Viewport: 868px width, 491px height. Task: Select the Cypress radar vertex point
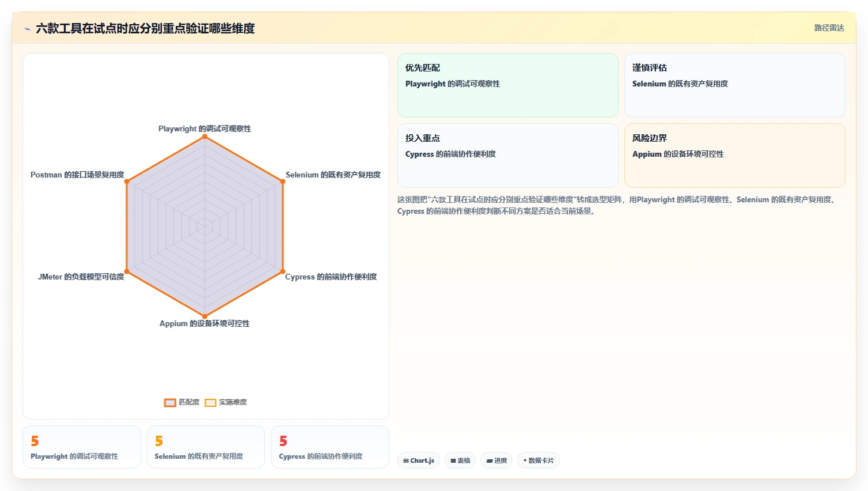pos(283,271)
